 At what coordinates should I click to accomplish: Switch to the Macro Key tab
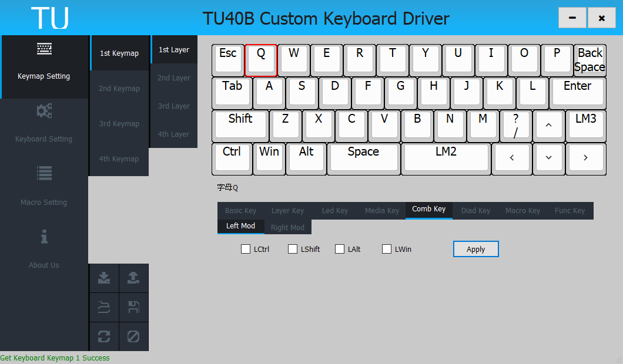tap(523, 211)
